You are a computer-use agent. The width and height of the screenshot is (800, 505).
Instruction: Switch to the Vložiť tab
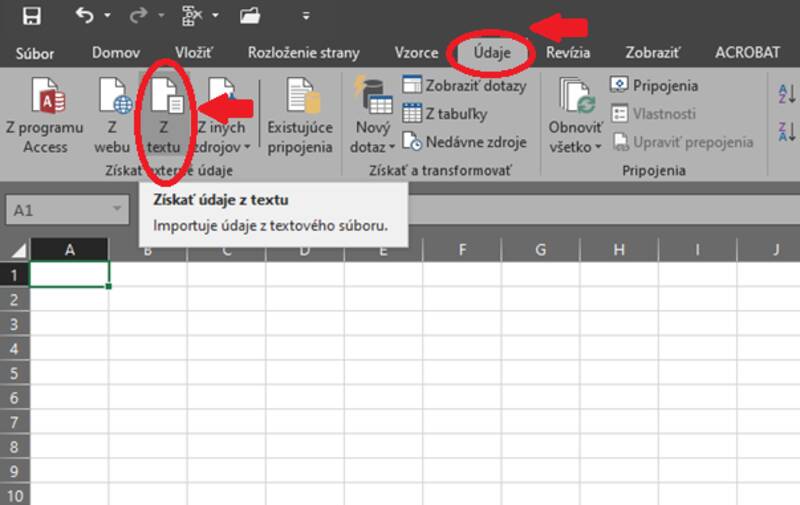(x=194, y=53)
